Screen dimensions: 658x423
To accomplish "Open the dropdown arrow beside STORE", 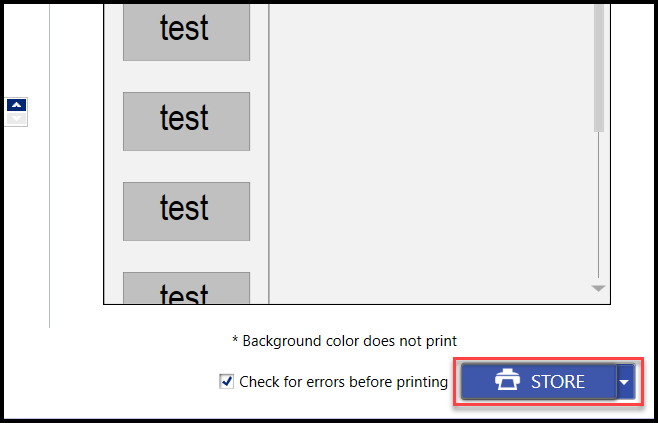I will coord(625,382).
